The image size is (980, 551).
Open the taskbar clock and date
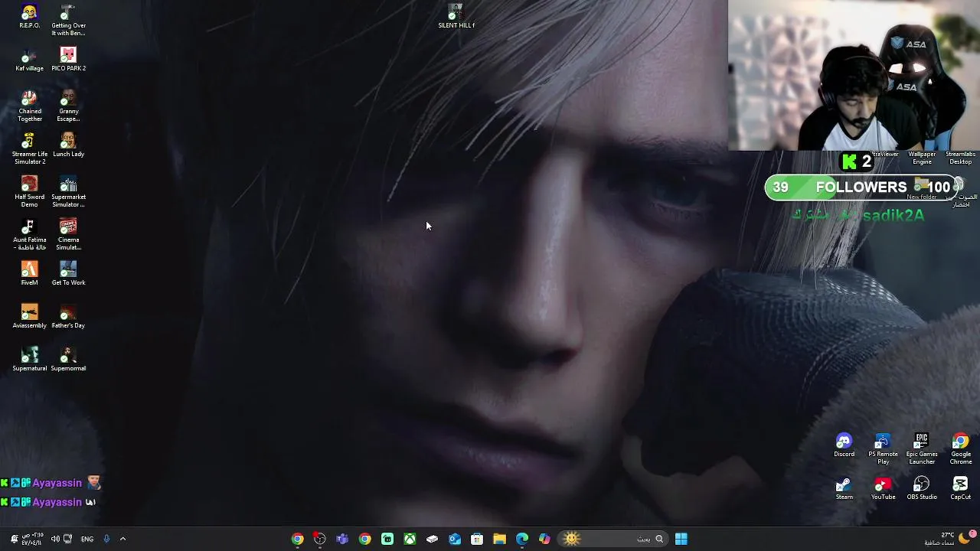[x=33, y=539]
